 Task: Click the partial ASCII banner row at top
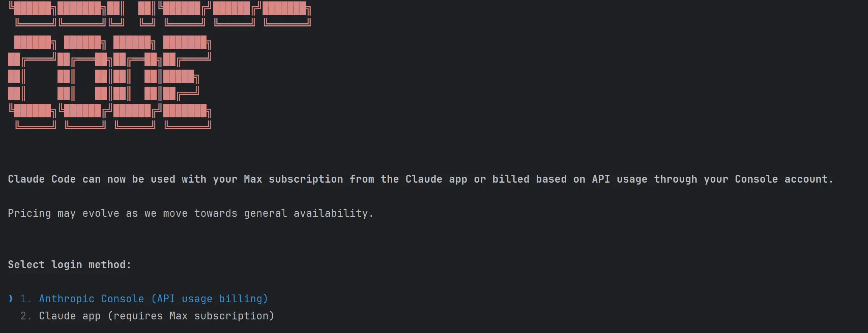pos(160,14)
